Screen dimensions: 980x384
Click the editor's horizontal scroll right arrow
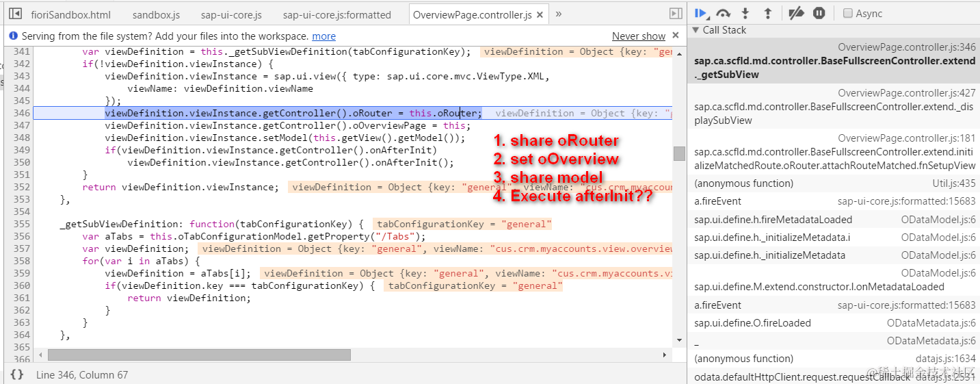(x=665, y=355)
